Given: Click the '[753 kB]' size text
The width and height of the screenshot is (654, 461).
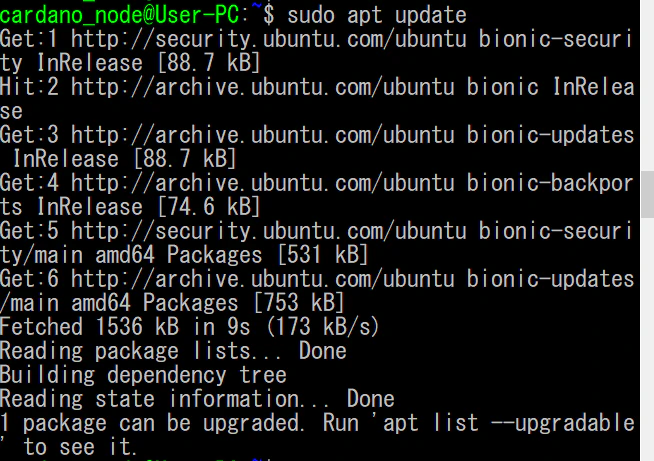Looking at the screenshot, I should [x=299, y=303].
